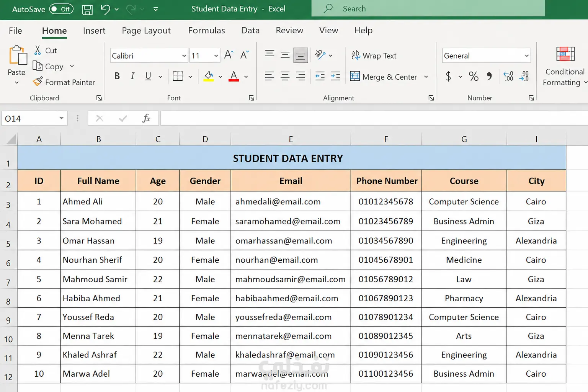Apply the red Font Color
Screen dimensions: 588x392
234,76
